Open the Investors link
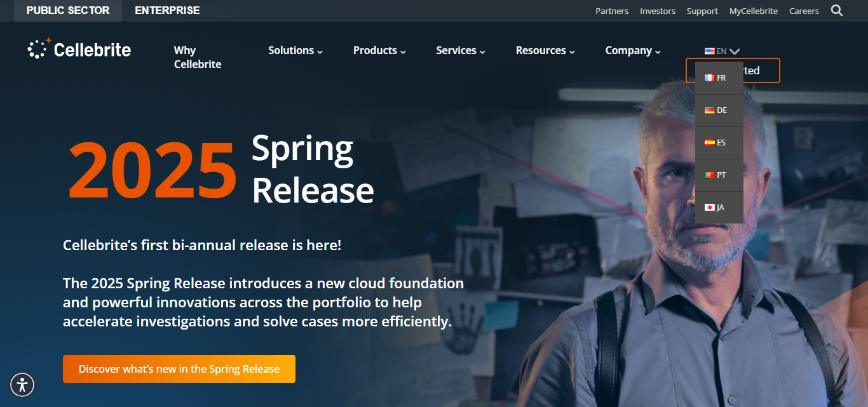The height and width of the screenshot is (407, 868). click(658, 11)
